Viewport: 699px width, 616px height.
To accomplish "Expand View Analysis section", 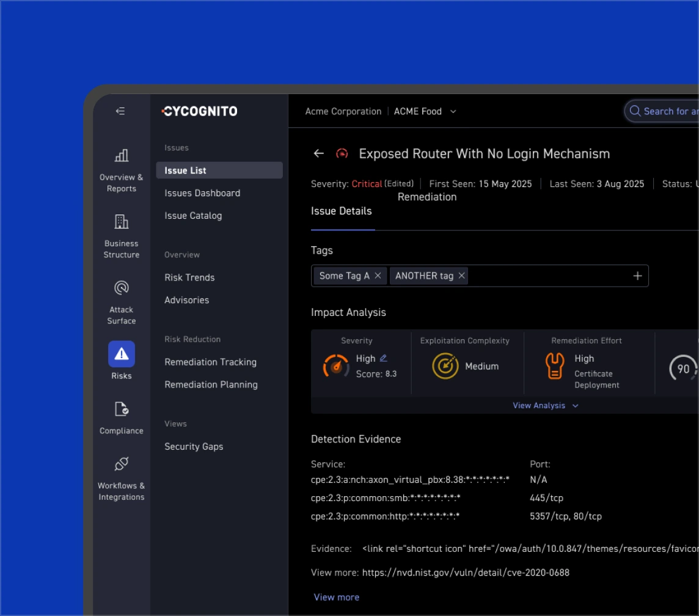I will [545, 405].
